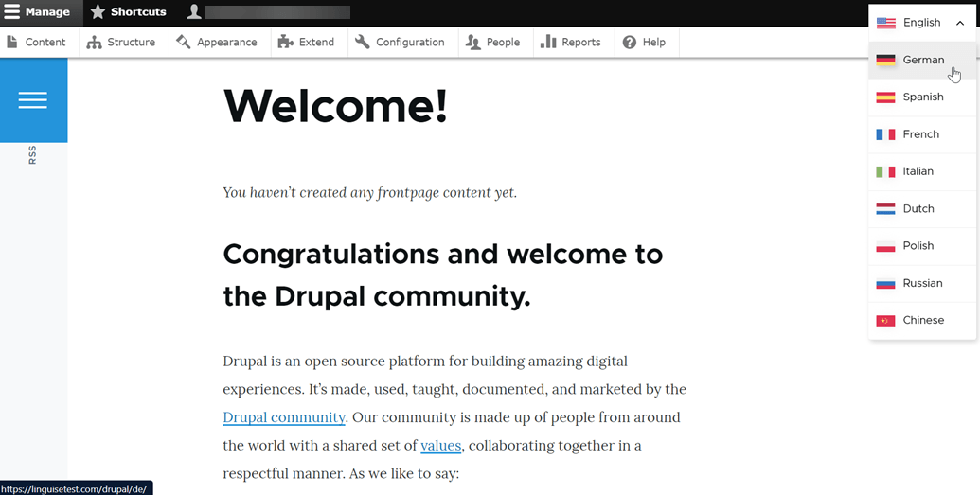The width and height of the screenshot is (980, 495).
Task: Switch language to Polish
Action: (922, 246)
